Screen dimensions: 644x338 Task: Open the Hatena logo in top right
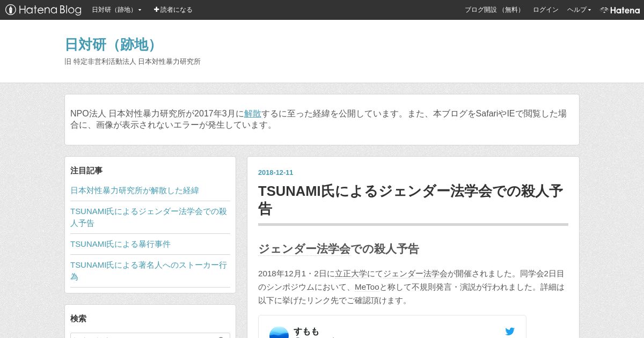620,10
